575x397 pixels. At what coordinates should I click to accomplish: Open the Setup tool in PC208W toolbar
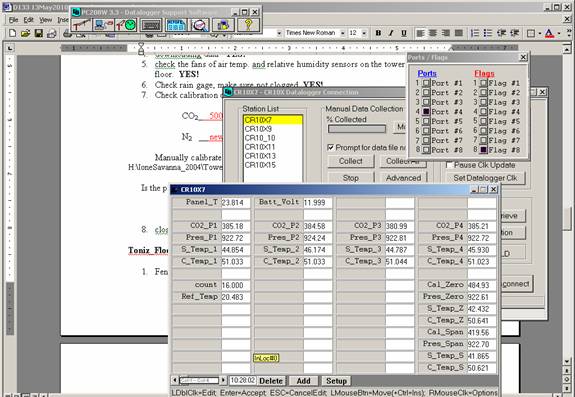click(x=81, y=25)
